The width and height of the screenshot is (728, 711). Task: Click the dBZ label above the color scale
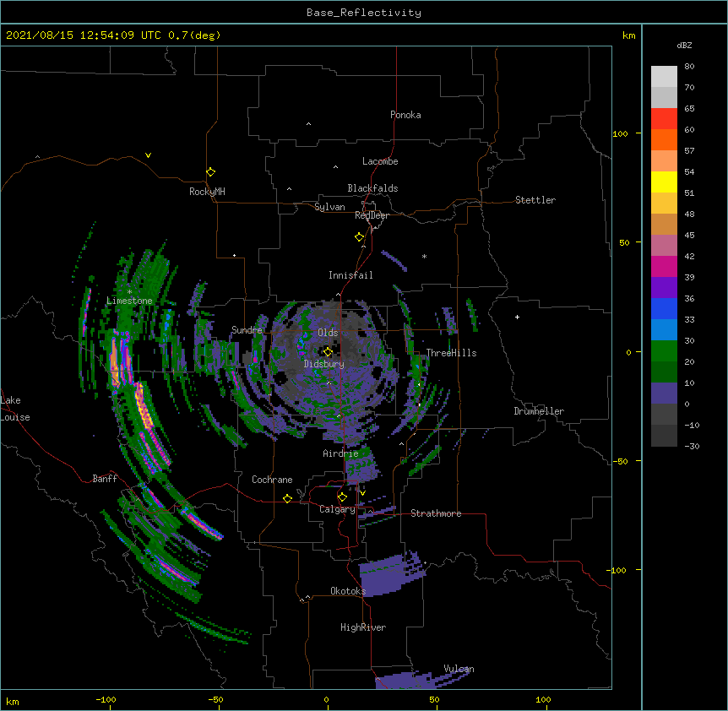tap(684, 45)
